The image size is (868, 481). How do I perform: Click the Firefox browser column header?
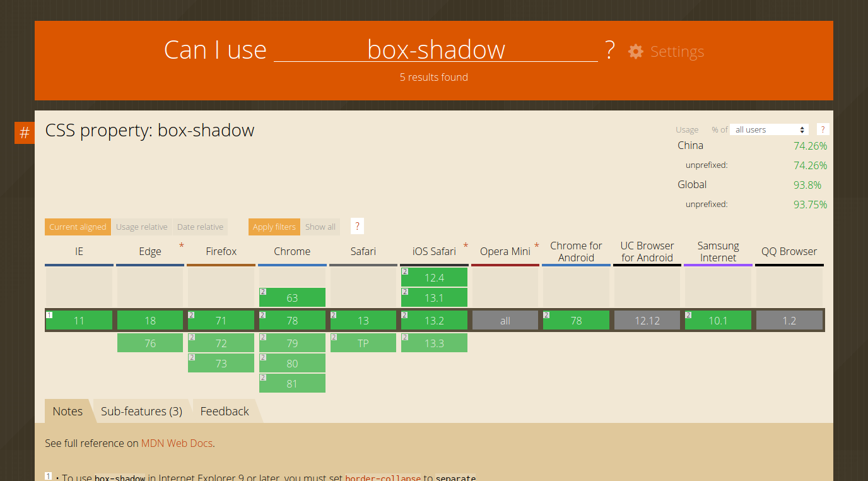(221, 251)
